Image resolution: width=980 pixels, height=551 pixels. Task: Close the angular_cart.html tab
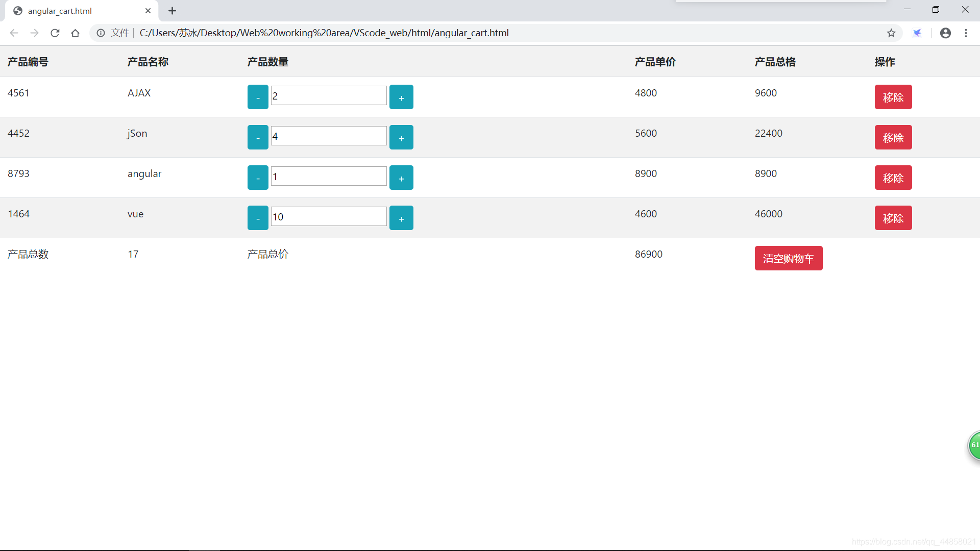point(148,11)
